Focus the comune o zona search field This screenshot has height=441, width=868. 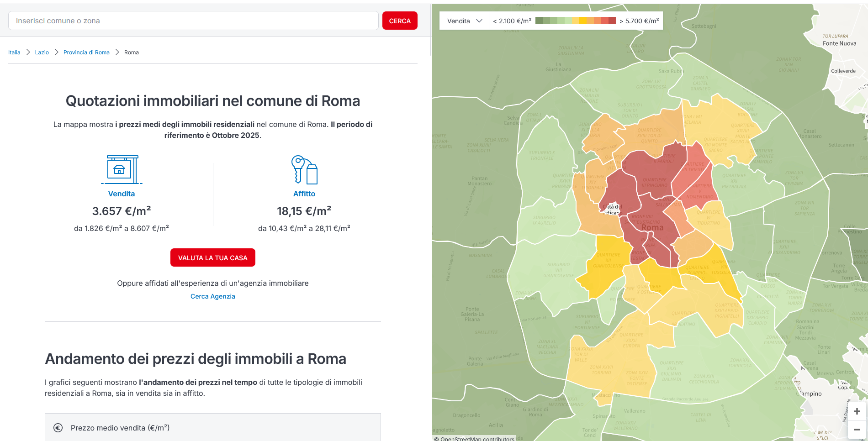(193, 21)
